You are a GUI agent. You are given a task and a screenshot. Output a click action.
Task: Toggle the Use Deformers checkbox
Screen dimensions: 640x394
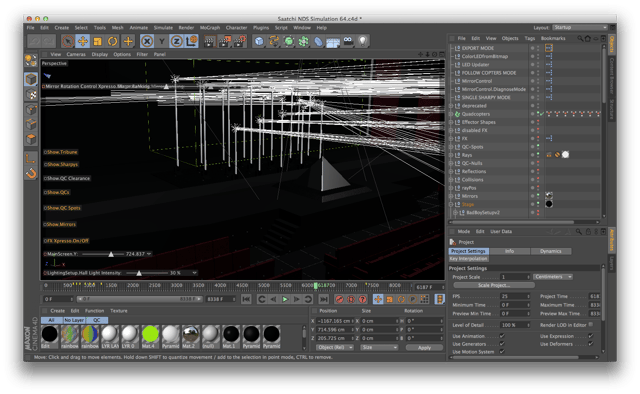590,344
